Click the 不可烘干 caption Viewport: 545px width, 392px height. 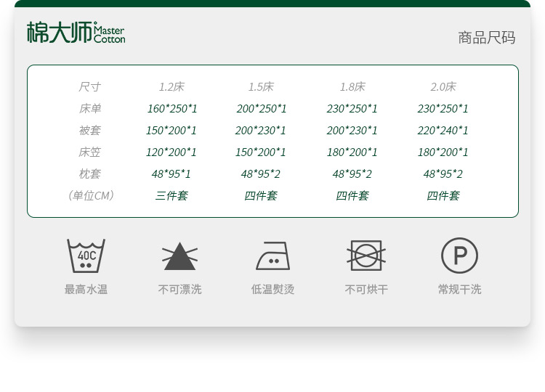point(366,289)
